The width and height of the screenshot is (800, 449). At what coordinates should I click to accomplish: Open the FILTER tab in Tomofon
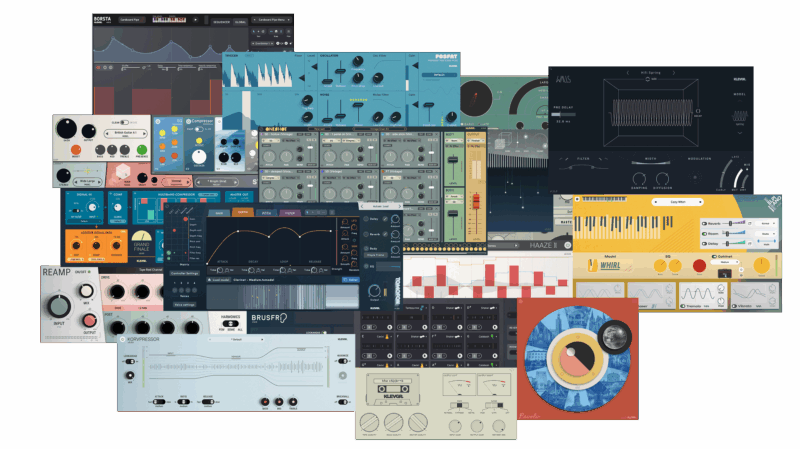(290, 213)
